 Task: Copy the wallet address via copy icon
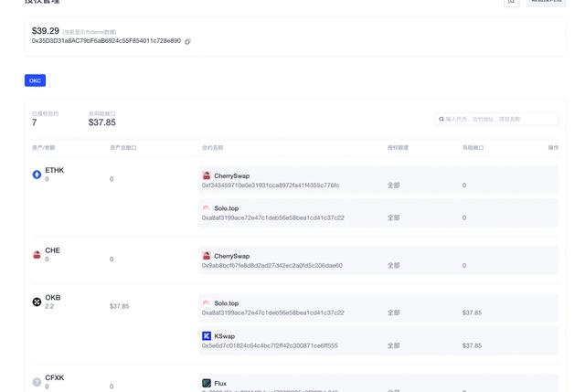point(187,41)
